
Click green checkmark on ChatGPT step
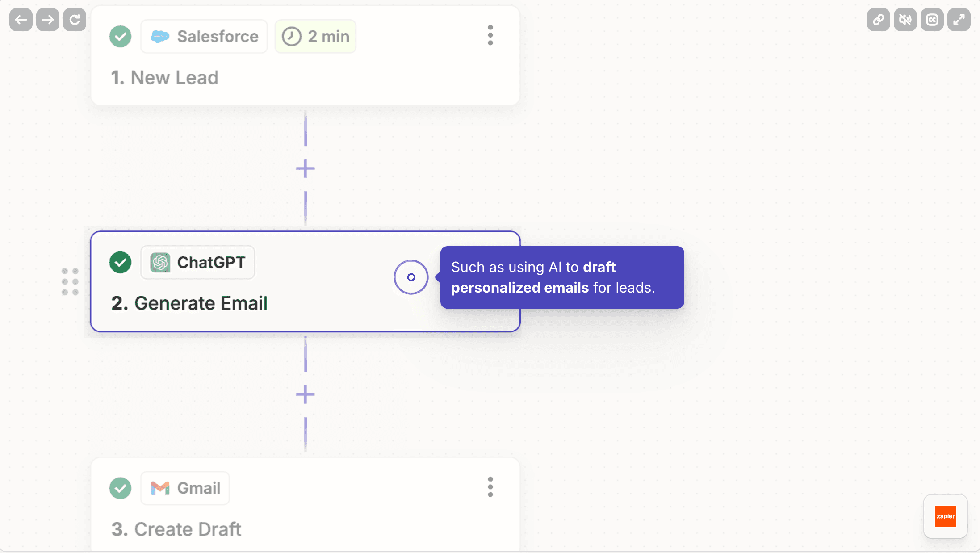120,262
